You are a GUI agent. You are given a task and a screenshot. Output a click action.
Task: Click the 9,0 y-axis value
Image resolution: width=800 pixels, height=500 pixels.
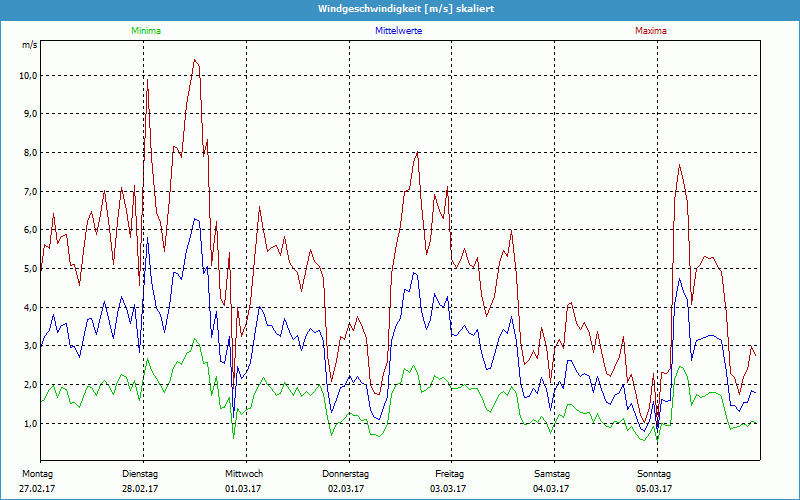[x=30, y=114]
